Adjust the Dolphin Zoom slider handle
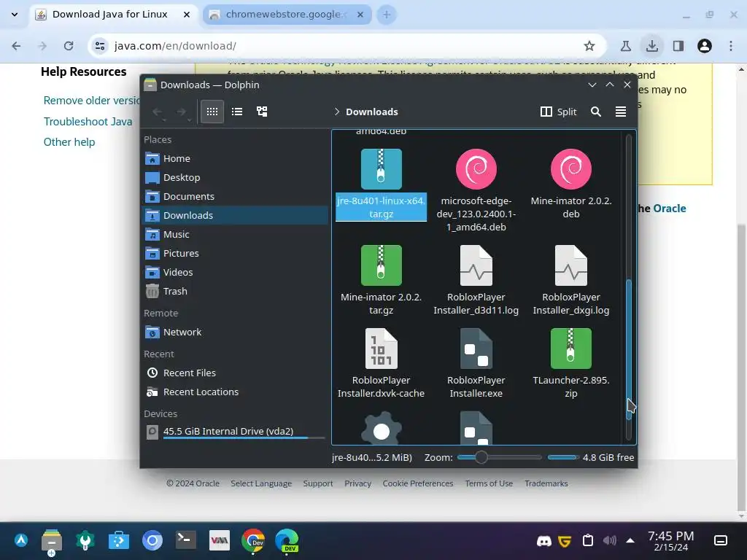The image size is (747, 560). (x=481, y=457)
